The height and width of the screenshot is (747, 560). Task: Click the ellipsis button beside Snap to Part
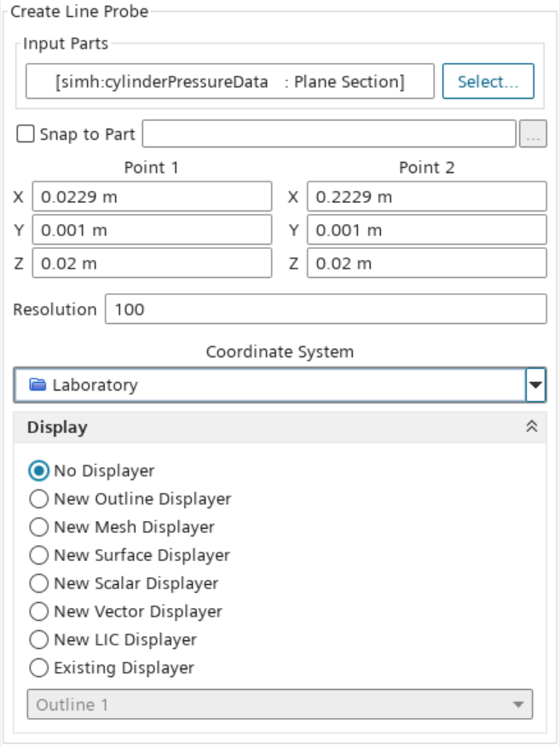click(x=533, y=134)
